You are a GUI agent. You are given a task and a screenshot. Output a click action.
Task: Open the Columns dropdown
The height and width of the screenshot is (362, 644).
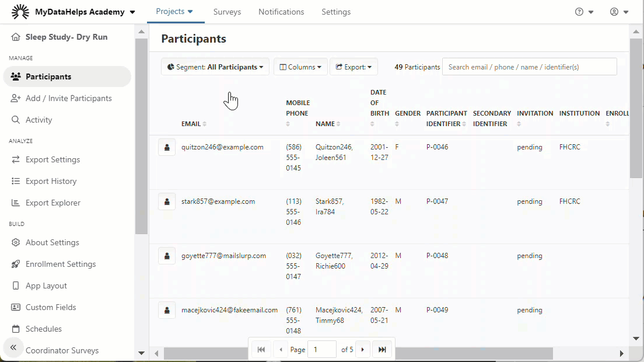point(300,67)
